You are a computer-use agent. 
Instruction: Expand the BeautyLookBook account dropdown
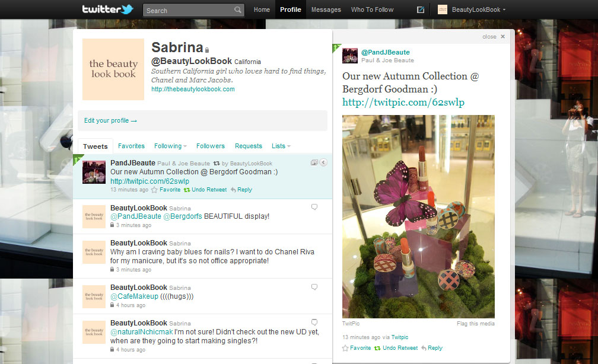(x=479, y=9)
